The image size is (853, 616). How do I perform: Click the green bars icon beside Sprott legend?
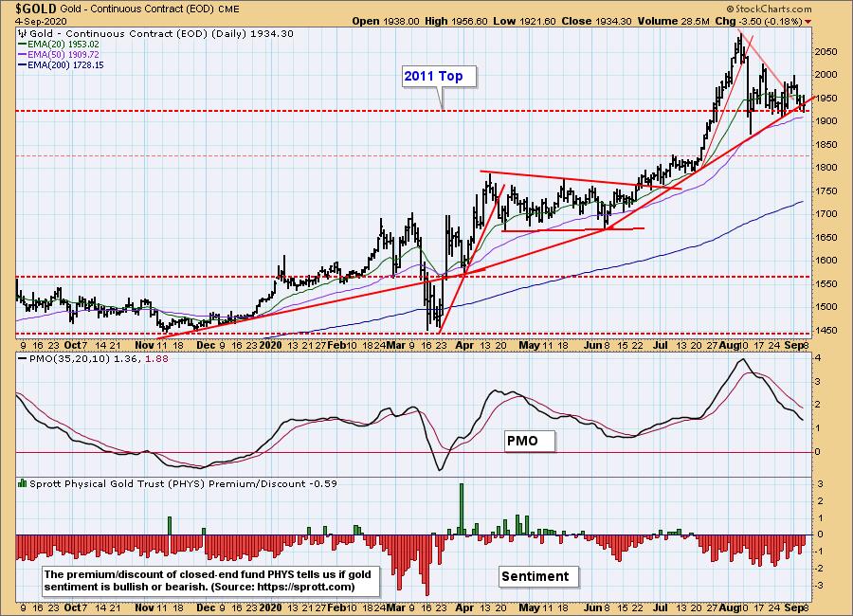tap(23, 483)
